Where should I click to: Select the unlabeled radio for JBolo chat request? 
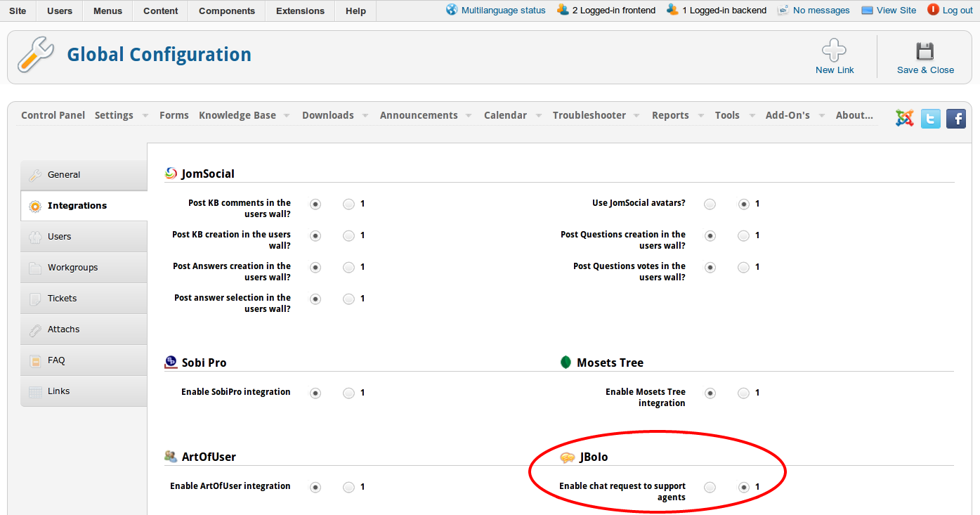point(710,487)
